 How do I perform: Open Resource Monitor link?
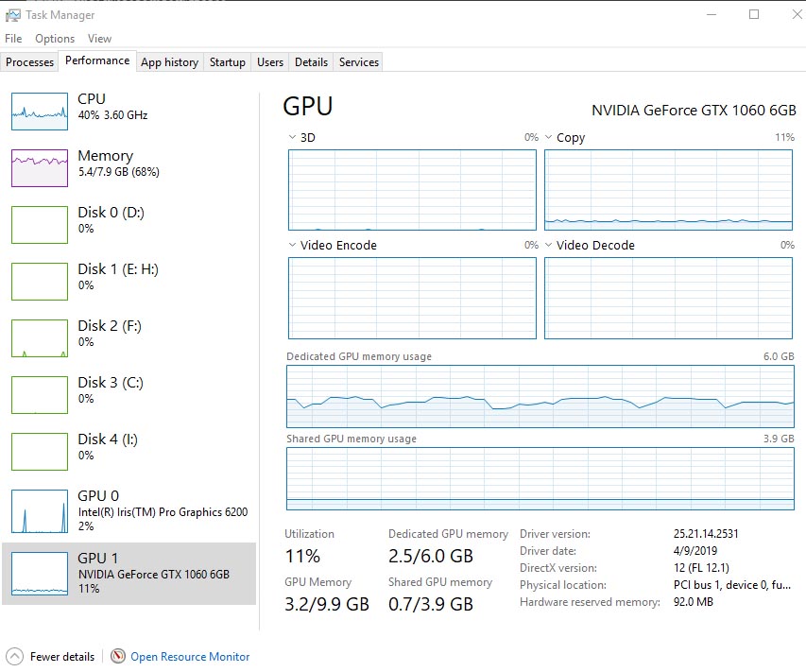click(x=190, y=657)
